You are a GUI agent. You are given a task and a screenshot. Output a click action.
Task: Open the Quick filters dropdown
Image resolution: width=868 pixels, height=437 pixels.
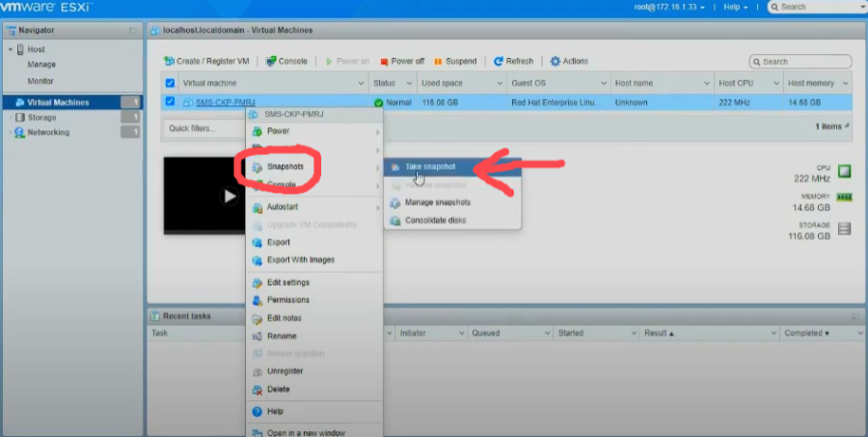pyautogui.click(x=204, y=128)
